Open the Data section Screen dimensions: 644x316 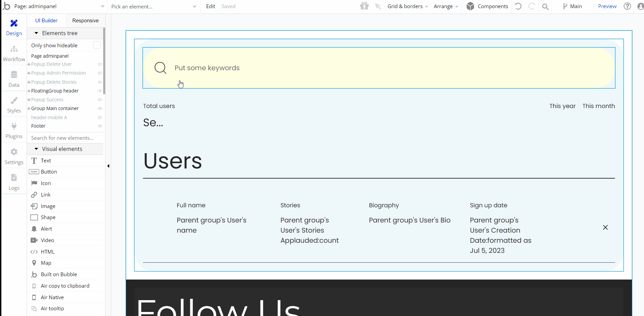tap(14, 80)
